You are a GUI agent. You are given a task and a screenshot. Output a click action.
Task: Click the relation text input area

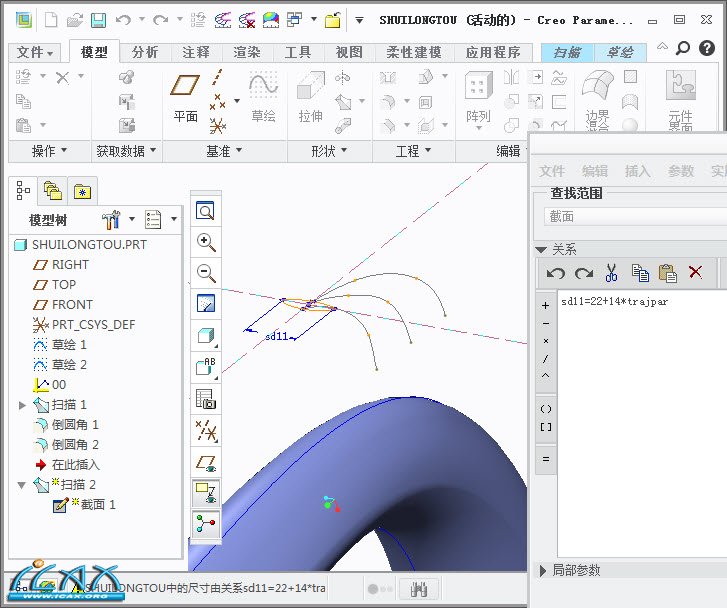tap(640, 420)
